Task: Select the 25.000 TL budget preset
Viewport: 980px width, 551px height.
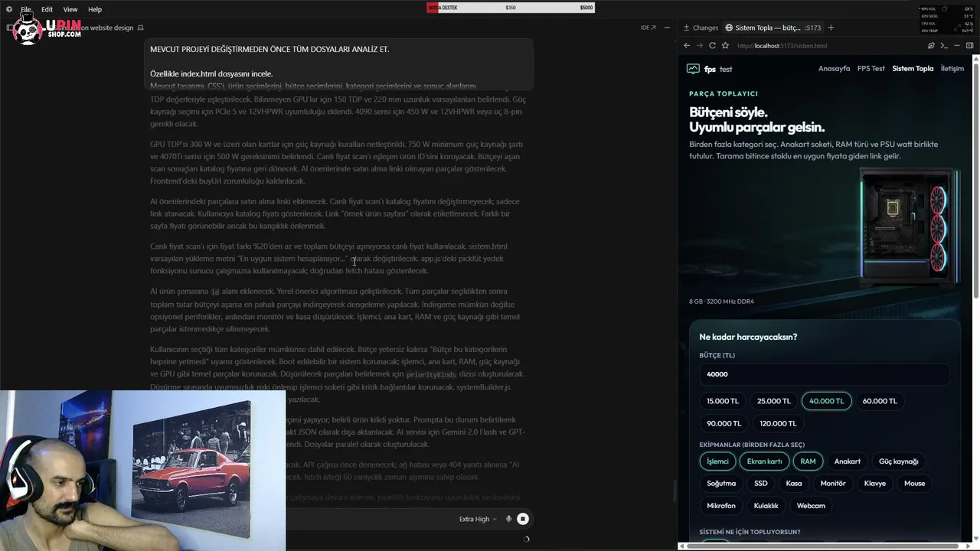Action: coord(773,401)
